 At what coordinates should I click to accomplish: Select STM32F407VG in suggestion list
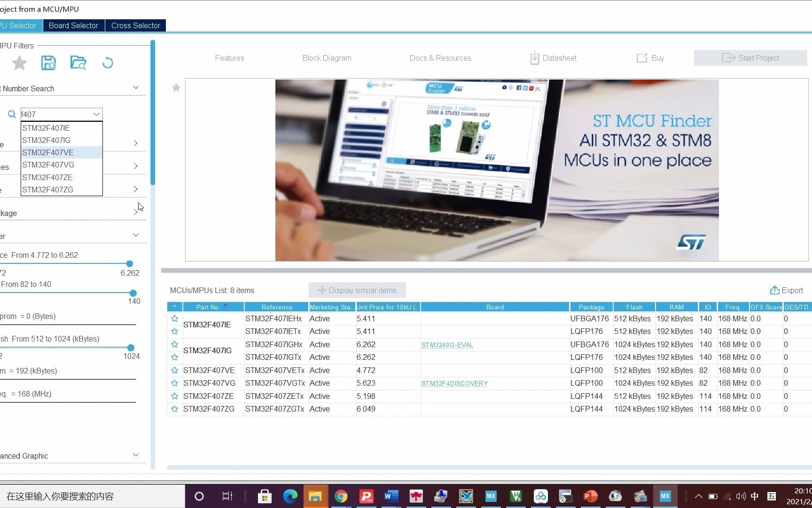tap(62, 165)
